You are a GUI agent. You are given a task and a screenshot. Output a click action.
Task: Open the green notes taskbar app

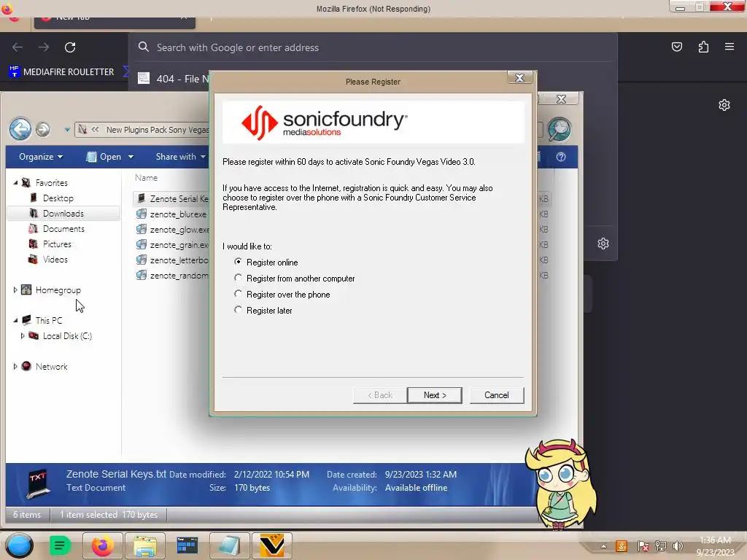click(60, 545)
